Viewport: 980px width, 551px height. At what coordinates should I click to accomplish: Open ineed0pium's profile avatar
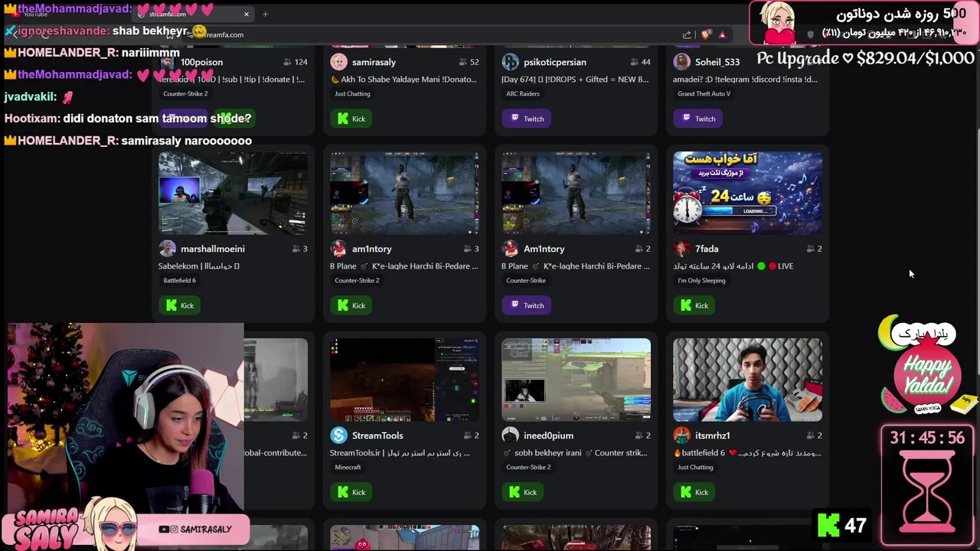[x=510, y=435]
